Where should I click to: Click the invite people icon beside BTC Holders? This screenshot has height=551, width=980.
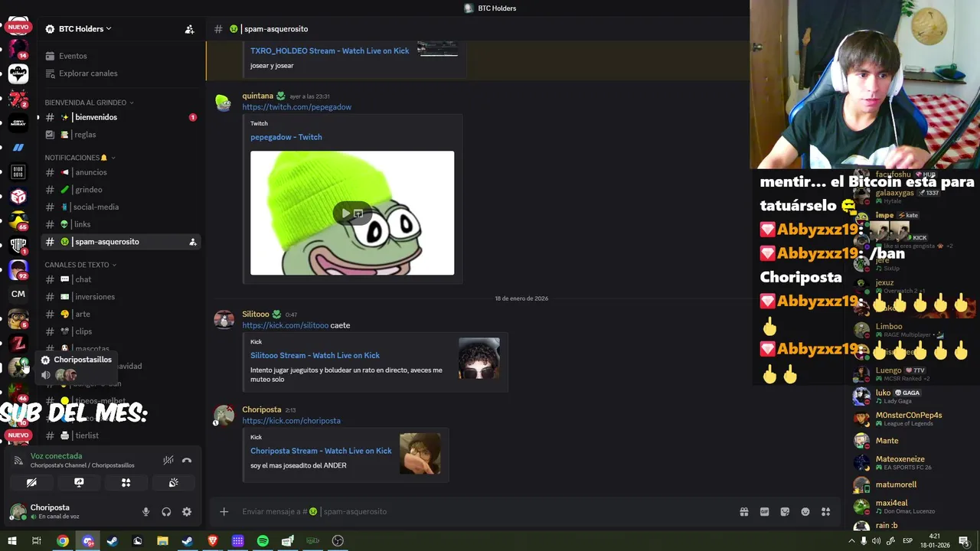click(x=189, y=29)
